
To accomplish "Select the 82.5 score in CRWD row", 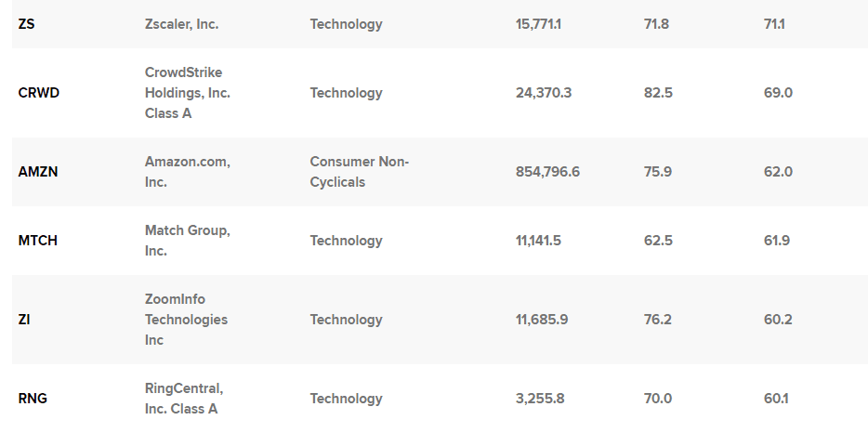I will coord(658,93).
